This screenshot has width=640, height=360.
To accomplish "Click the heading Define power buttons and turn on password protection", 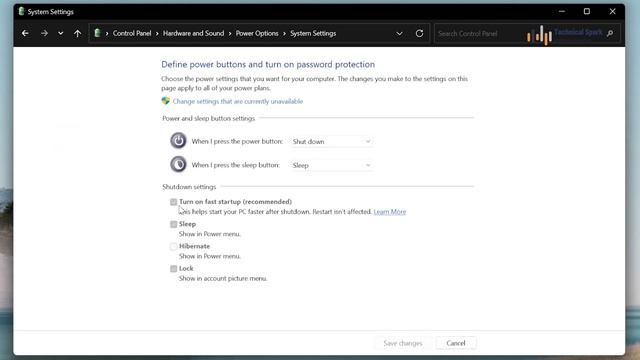I will click(268, 64).
